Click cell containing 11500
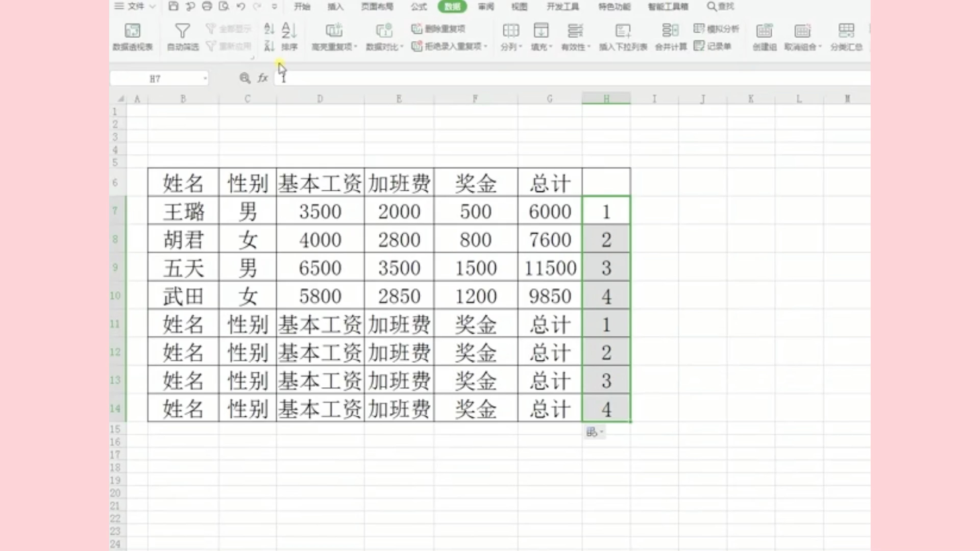Screen dimensions: 980x551 coord(550,267)
